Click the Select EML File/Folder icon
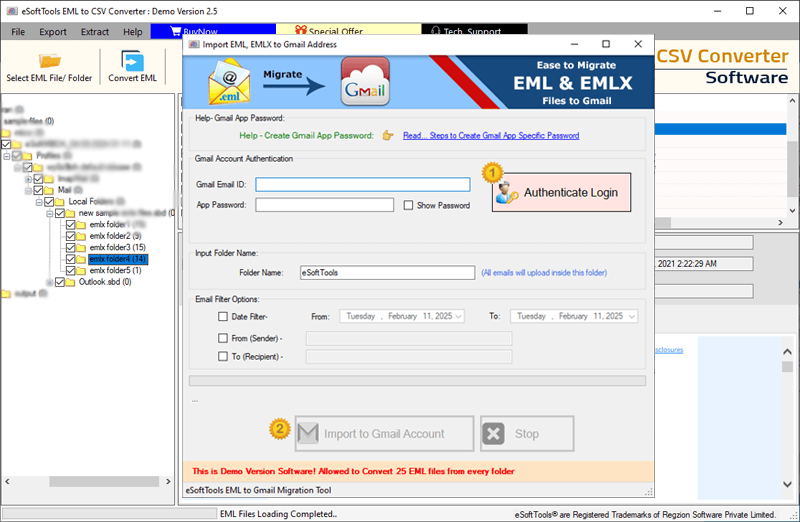The height and width of the screenshot is (522, 800). pyautogui.click(x=49, y=61)
